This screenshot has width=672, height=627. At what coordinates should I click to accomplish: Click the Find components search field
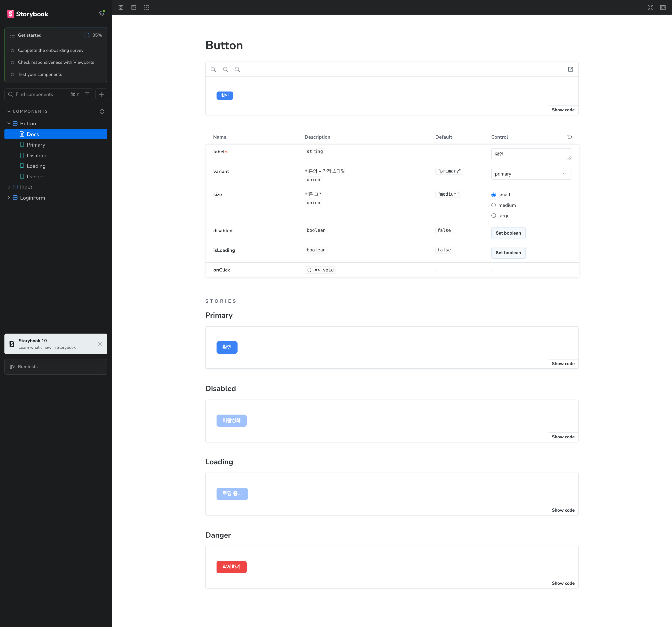coord(41,94)
